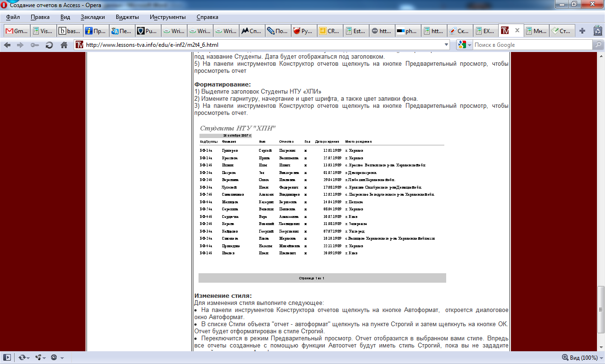Click the Форматирование: heading
605x364 pixels.
click(223, 85)
